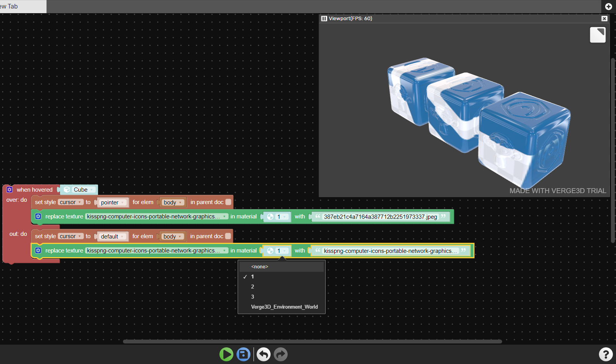
Task: Open gear icon on first replace texture block
Action: pyautogui.click(x=38, y=216)
